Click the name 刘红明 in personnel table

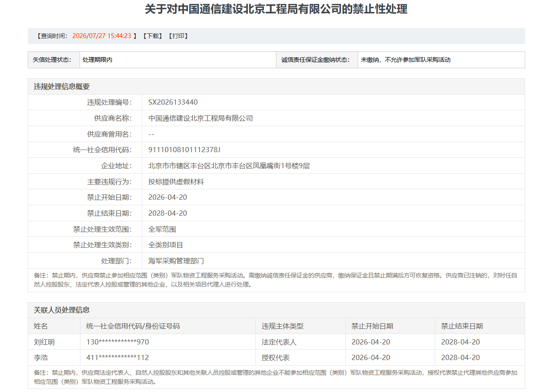pos(44,342)
